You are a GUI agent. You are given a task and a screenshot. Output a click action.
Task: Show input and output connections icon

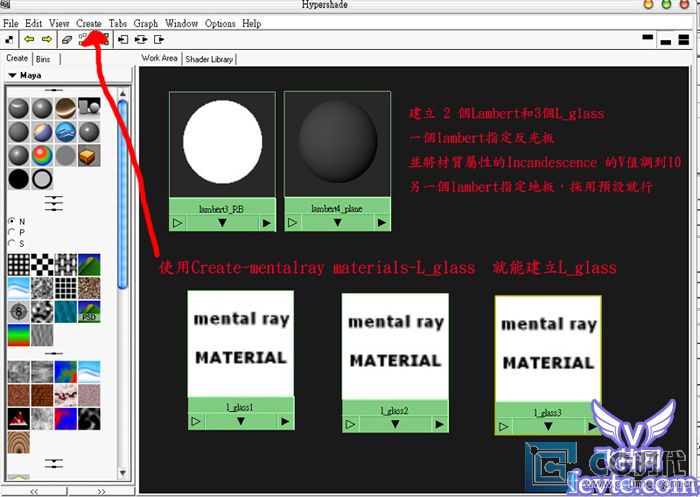141,40
